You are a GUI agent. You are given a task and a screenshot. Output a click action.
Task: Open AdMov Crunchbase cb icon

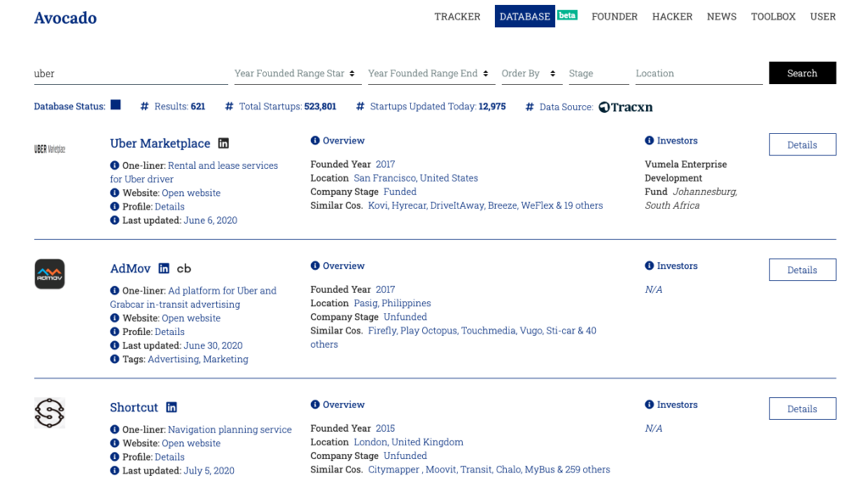pos(184,269)
